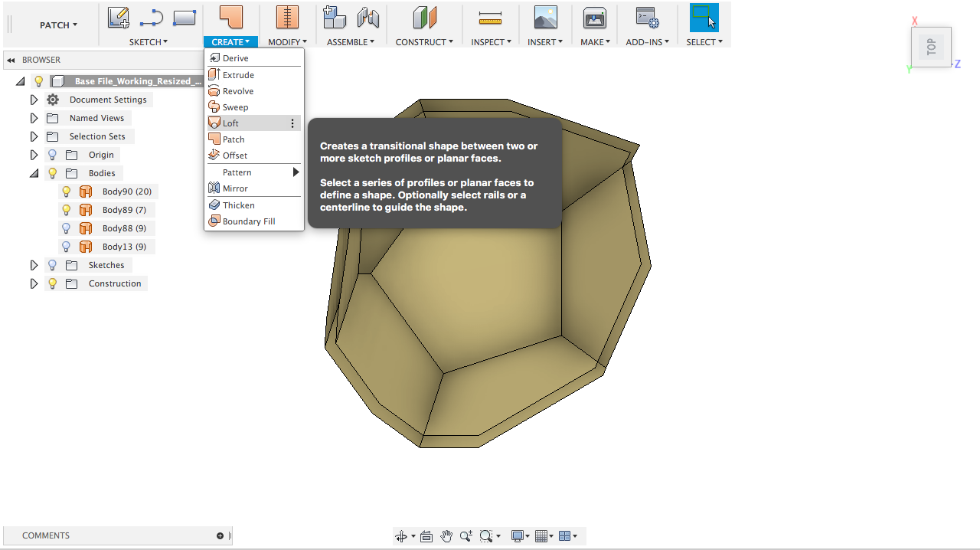Open the CONSTRUCT menu label
This screenshot has height=550, width=980.
[x=424, y=42]
